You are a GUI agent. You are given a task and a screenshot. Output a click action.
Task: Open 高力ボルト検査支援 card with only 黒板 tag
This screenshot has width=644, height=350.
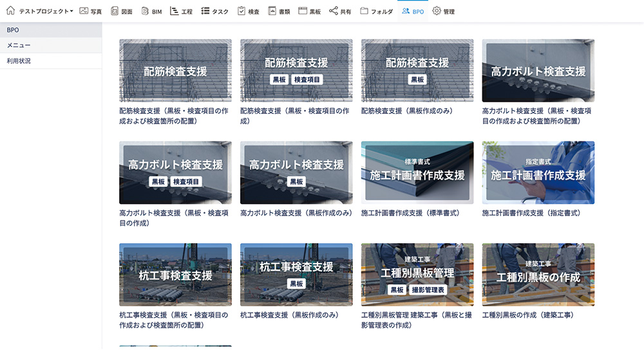click(x=296, y=172)
